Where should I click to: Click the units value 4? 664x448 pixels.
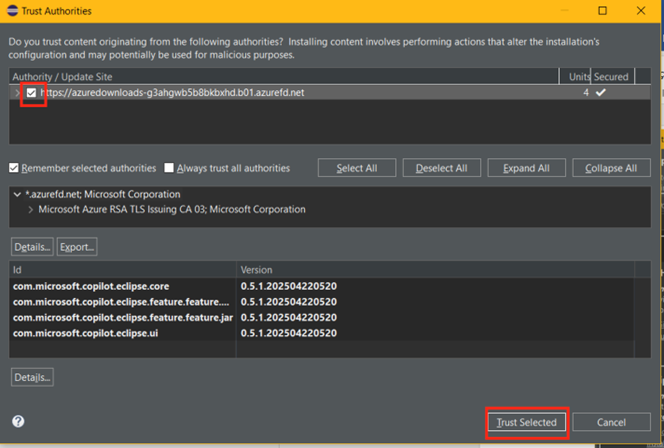coord(586,92)
